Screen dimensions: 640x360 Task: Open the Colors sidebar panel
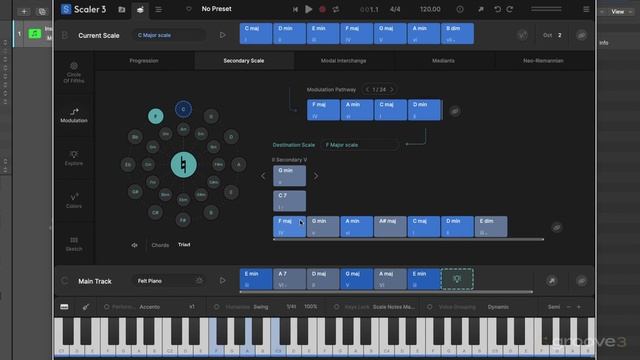tap(74, 201)
